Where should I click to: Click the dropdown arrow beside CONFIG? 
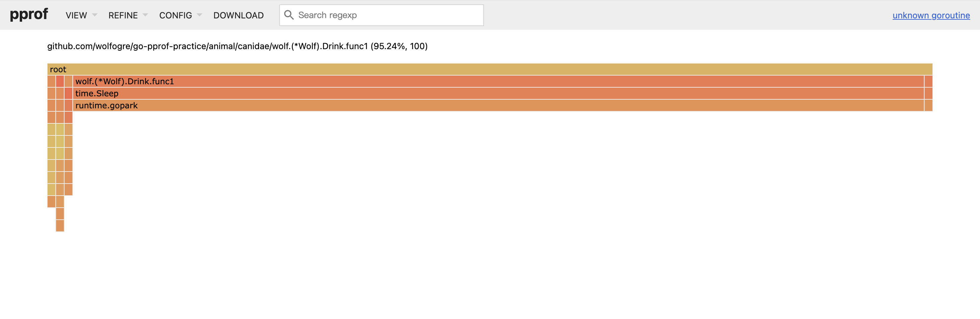[199, 15]
